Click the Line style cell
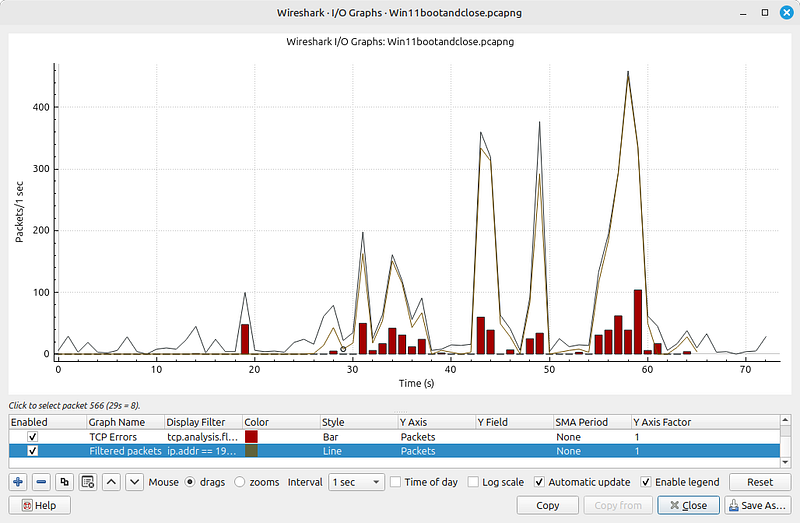Image resolution: width=800 pixels, height=523 pixels. (x=359, y=451)
